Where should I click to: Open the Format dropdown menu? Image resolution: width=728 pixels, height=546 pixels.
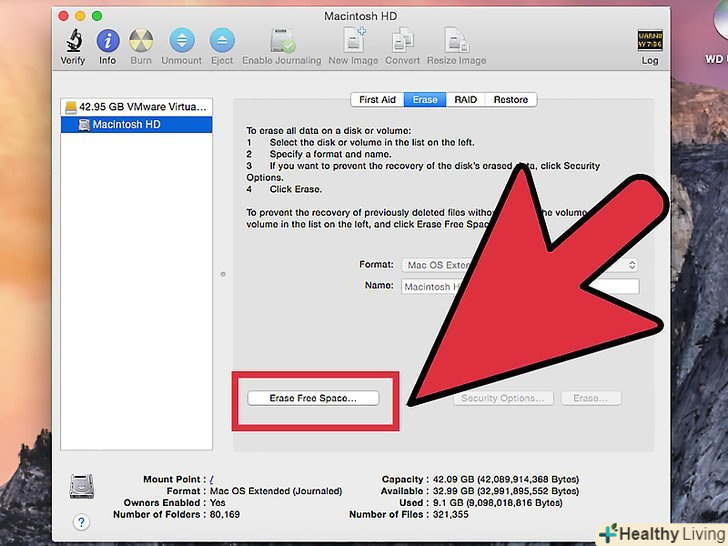pos(520,265)
